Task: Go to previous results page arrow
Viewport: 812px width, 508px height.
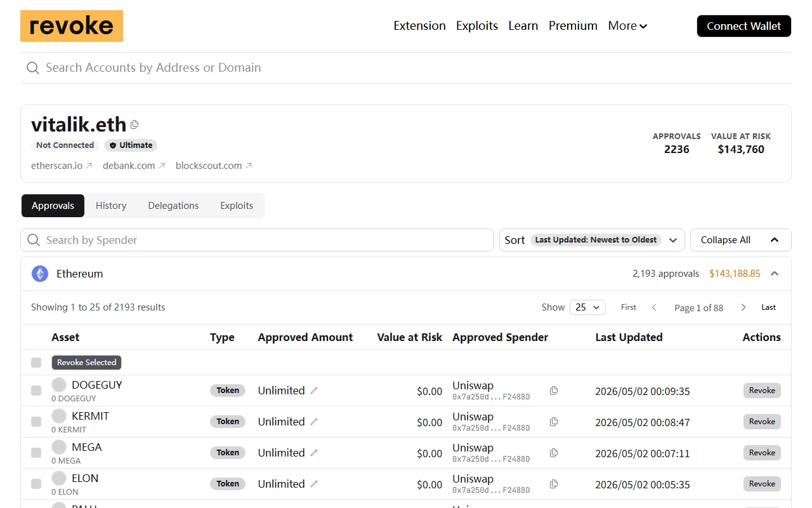Action: [x=654, y=307]
